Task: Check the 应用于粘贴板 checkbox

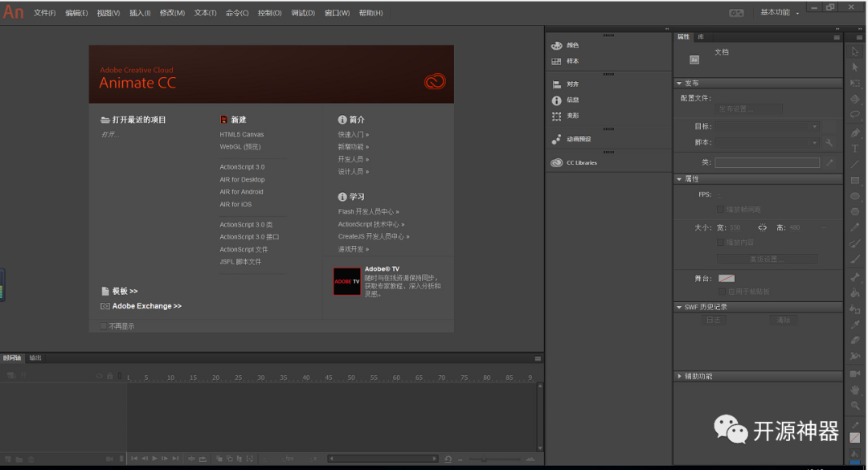Action: (x=722, y=291)
